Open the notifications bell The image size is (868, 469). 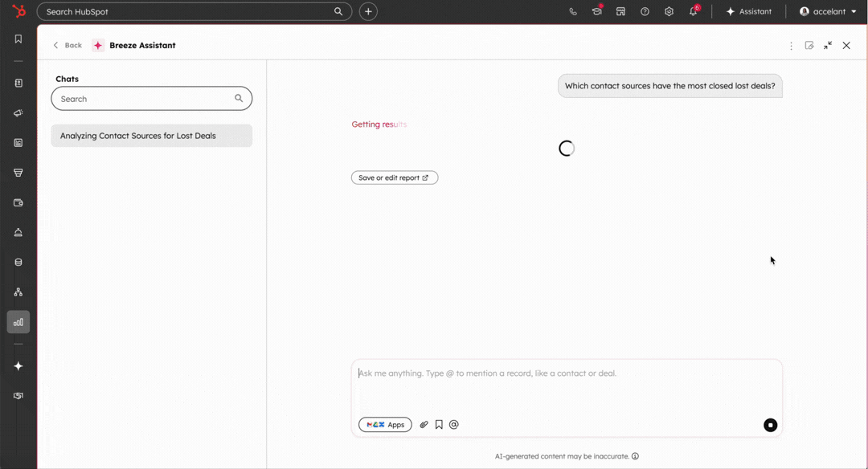(692, 11)
